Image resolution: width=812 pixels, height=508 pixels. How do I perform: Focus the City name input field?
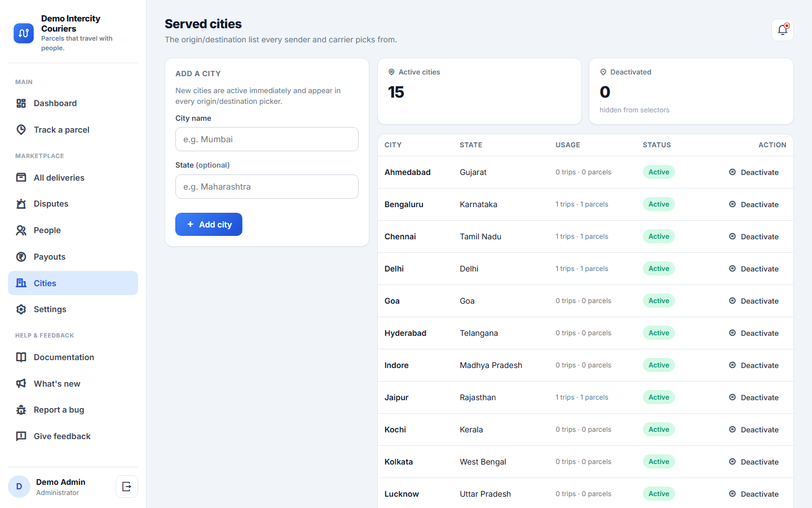[x=267, y=139]
